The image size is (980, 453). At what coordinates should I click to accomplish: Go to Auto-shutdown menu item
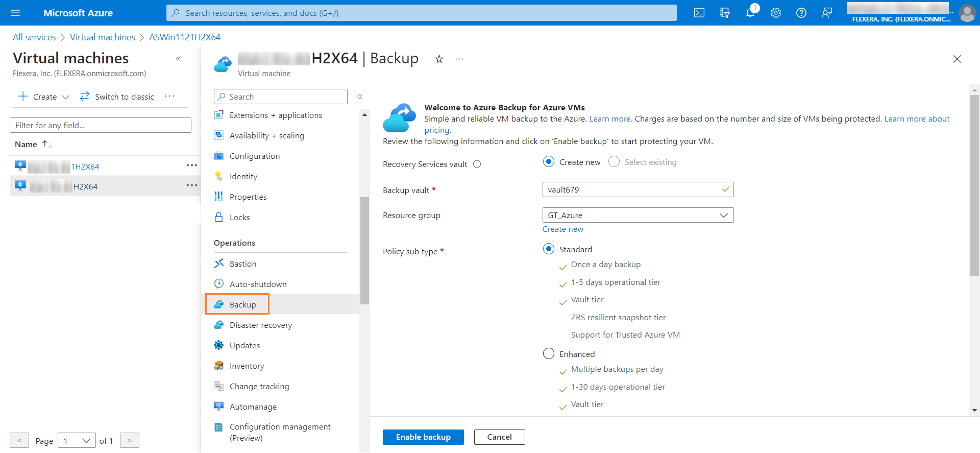(258, 284)
